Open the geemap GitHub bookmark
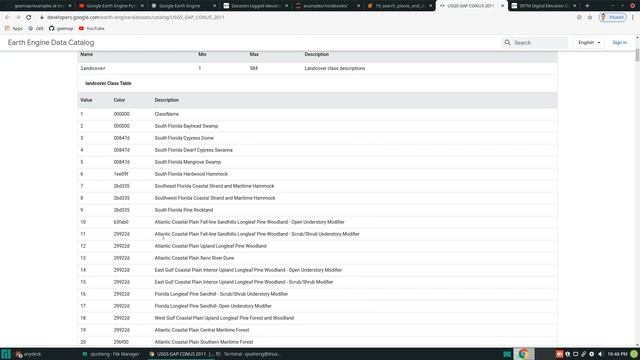 click(61, 29)
